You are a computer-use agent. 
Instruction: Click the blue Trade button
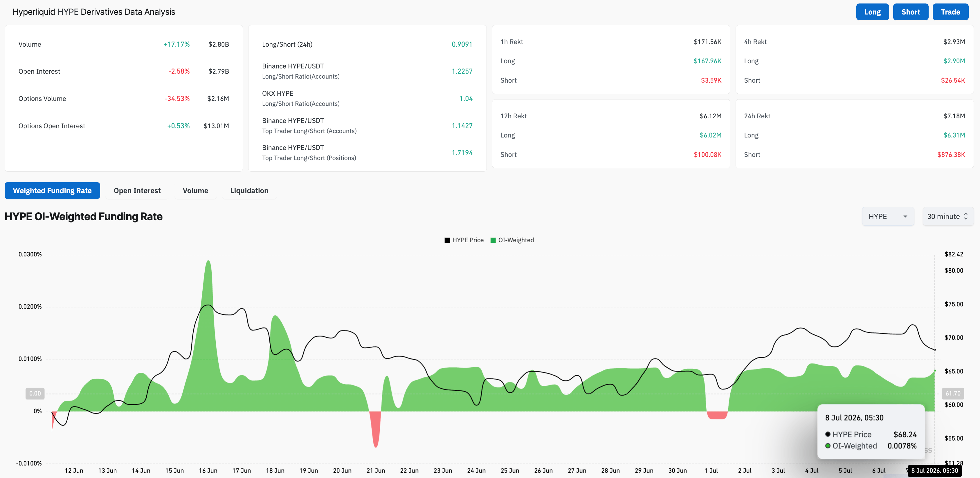(x=950, y=12)
